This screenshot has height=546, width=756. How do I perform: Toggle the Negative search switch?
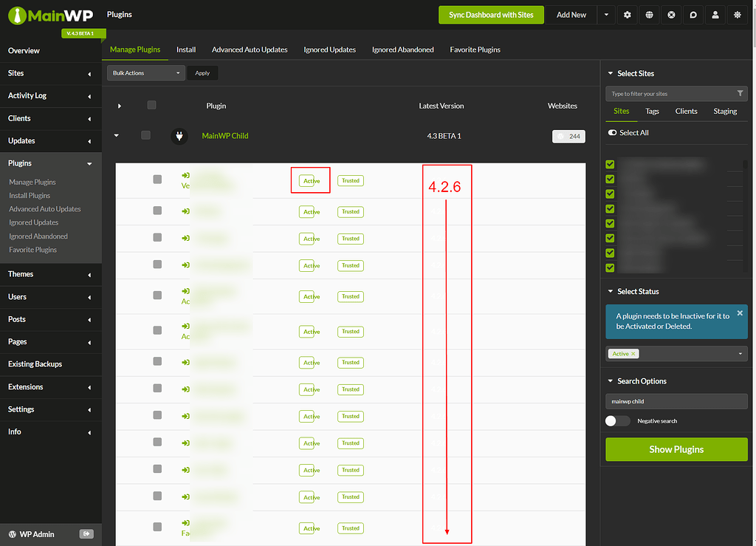pos(616,420)
